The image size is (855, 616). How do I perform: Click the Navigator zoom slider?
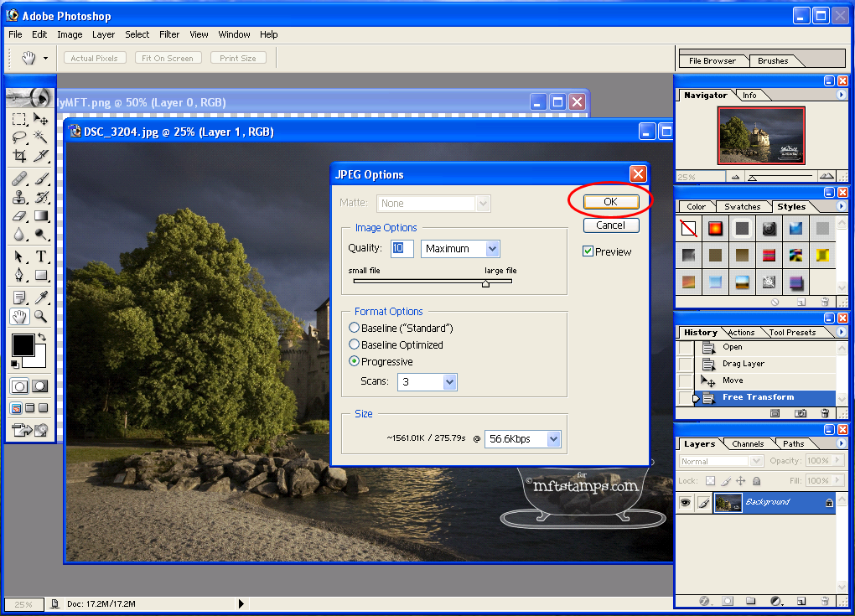tap(752, 178)
